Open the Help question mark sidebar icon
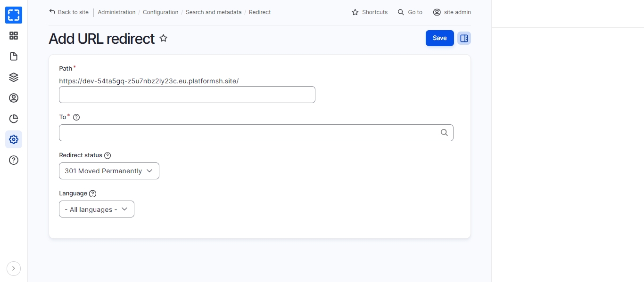Viewport: 644px width, 282px height. coord(14,160)
